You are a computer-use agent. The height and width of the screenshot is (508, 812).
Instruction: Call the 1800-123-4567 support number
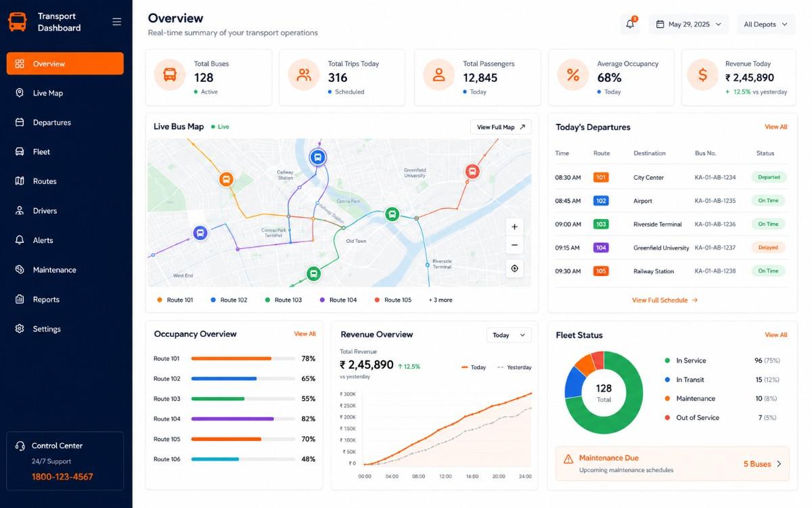coord(62,477)
